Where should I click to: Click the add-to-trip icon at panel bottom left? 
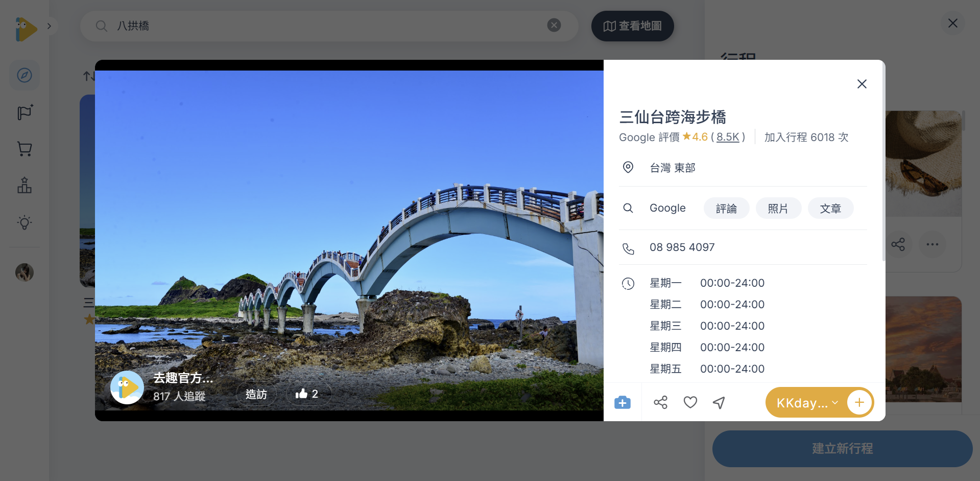tap(622, 402)
